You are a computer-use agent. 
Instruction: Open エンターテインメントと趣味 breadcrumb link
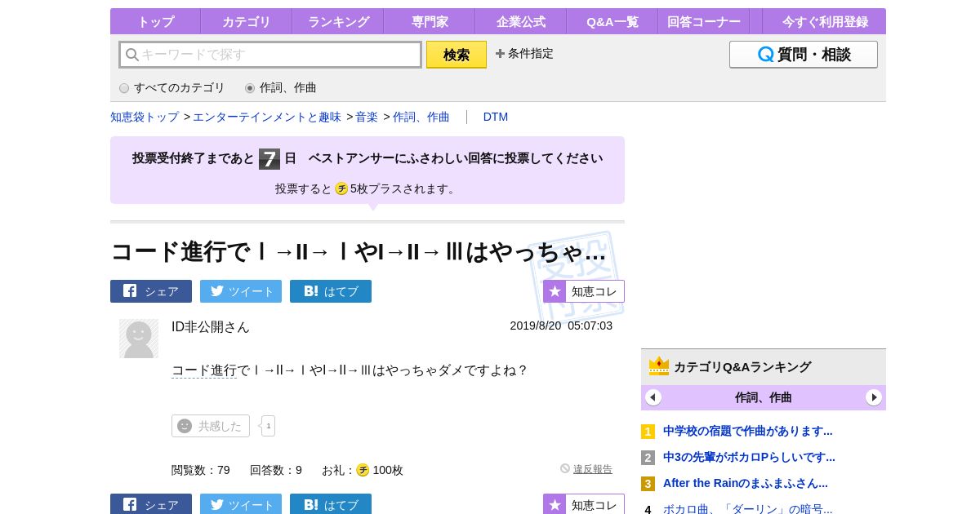click(x=267, y=117)
